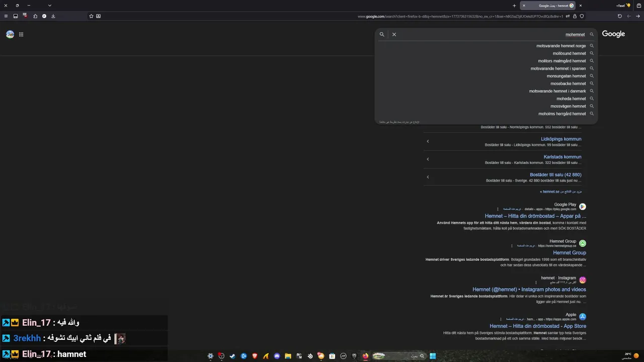This screenshot has width=644, height=362.
Task: Clear the search box with X
Action: (394, 34)
